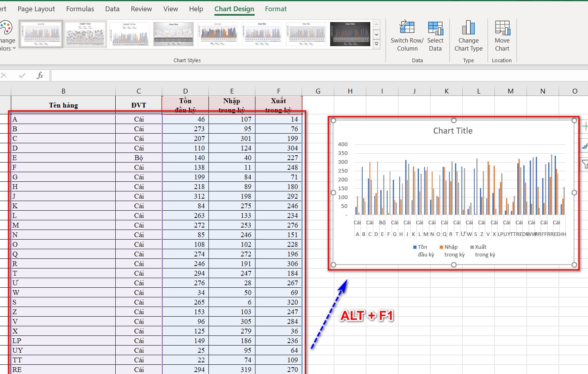Click Change Chart Type icon
Screen dimensions: 588x374
coord(468,27)
